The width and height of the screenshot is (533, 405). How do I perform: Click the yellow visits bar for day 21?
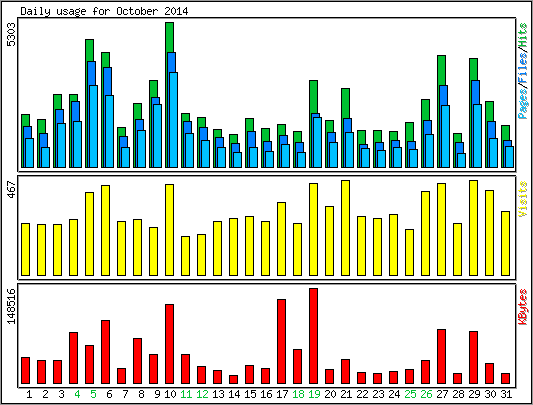click(x=346, y=228)
